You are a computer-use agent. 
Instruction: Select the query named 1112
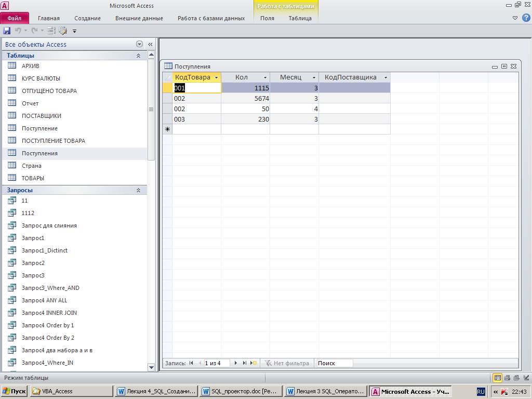point(28,213)
